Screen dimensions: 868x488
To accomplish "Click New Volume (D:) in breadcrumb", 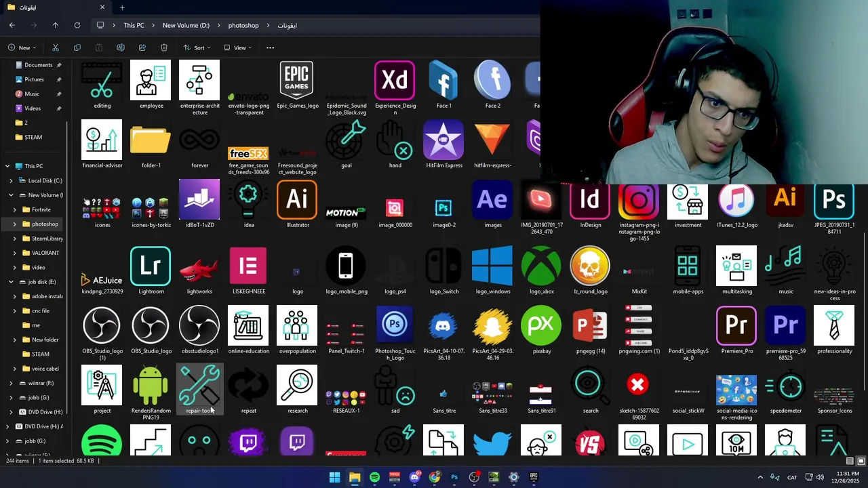I will (x=186, y=25).
